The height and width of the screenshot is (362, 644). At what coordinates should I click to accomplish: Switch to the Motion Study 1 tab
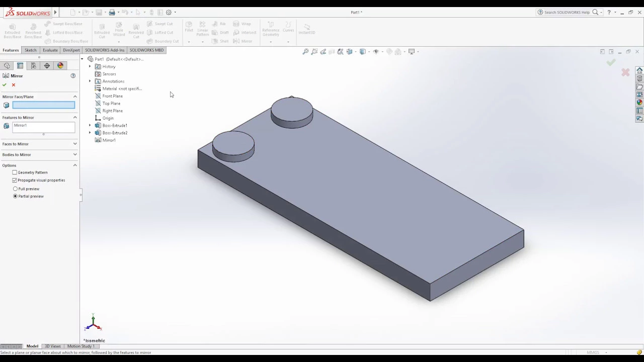80,346
